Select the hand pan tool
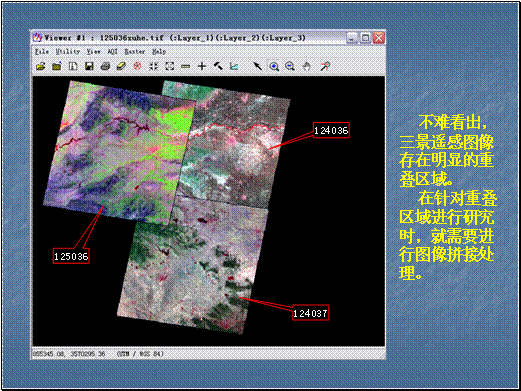Viewport: 521px width, 391px height. pyautogui.click(x=306, y=66)
